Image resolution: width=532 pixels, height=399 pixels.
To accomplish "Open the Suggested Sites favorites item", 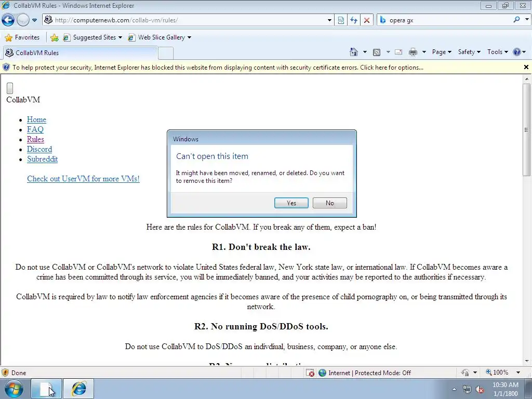I will click(92, 37).
